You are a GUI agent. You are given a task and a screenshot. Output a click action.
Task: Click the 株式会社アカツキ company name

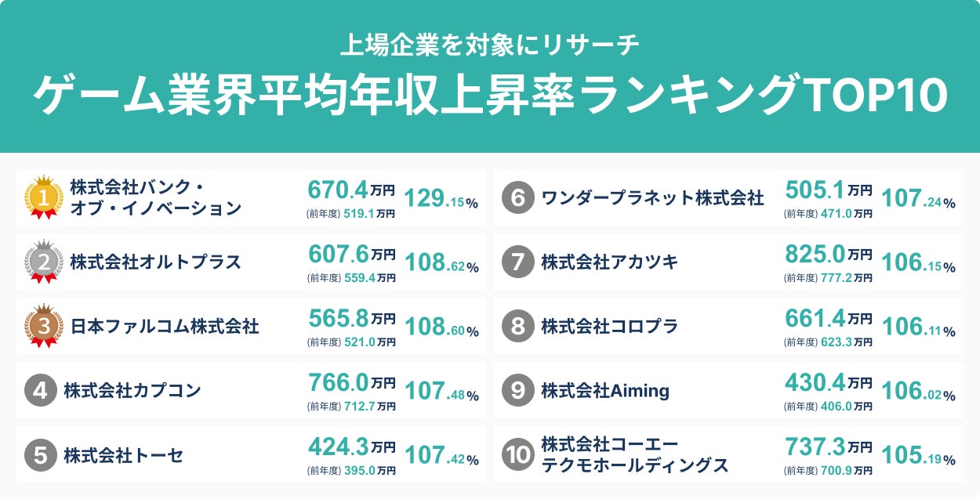click(x=609, y=262)
